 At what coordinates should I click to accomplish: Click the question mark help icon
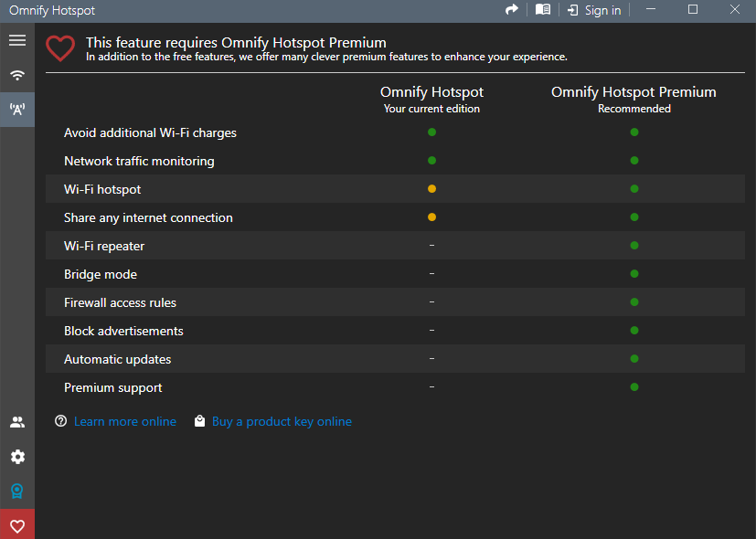(x=60, y=421)
